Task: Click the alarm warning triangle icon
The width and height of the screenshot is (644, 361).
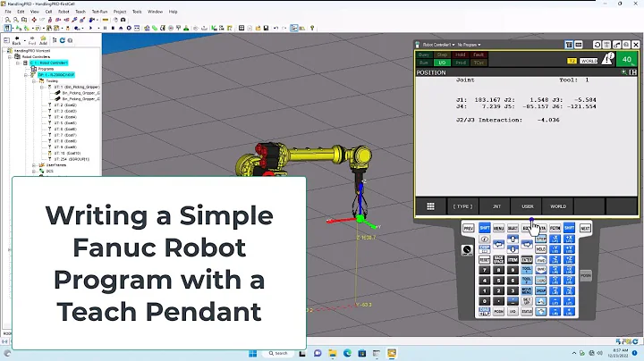Action: click(607, 59)
